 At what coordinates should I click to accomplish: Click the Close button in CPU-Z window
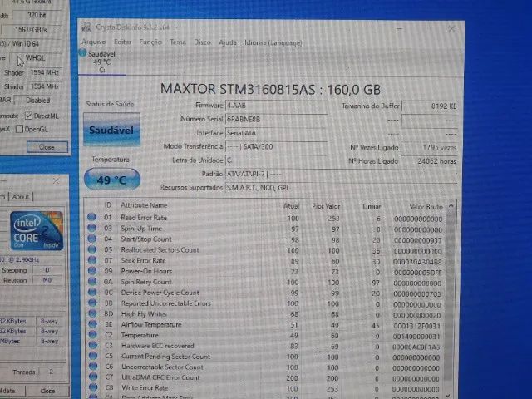(x=48, y=391)
